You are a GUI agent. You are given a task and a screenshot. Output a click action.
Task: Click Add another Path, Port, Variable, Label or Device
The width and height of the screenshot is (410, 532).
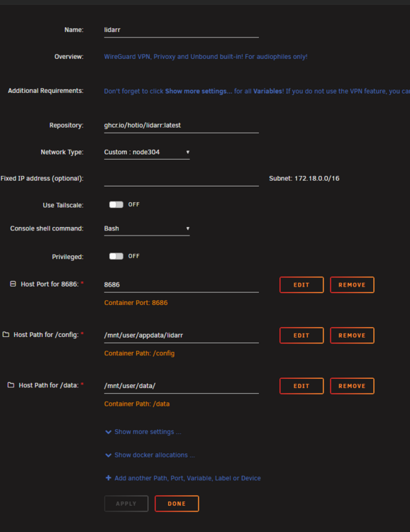[187, 478]
